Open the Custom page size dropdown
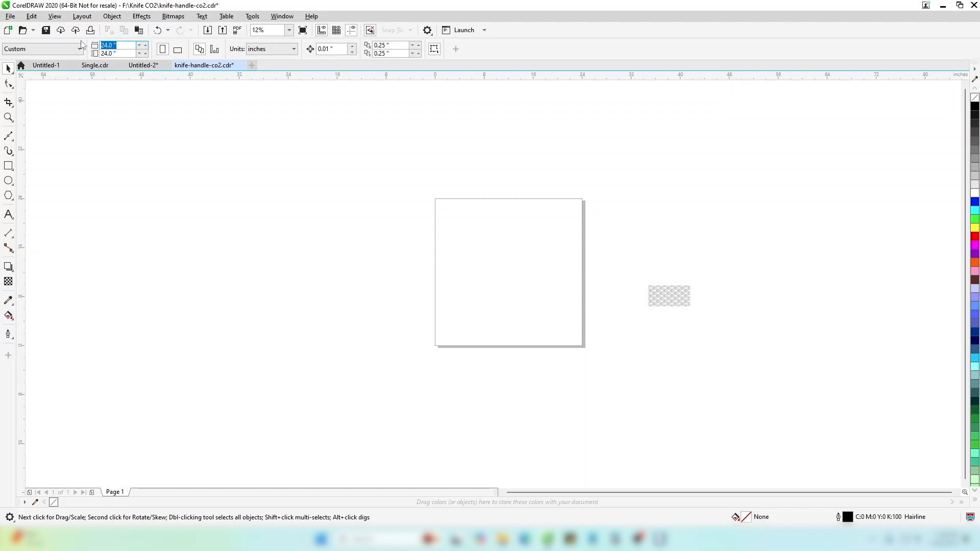The height and width of the screenshot is (551, 980). pyautogui.click(x=81, y=49)
